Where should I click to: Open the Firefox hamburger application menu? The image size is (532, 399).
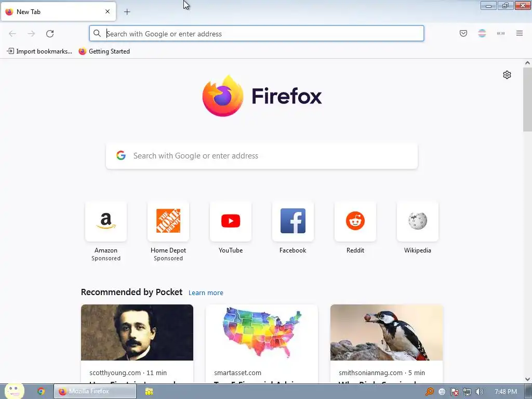click(x=520, y=33)
